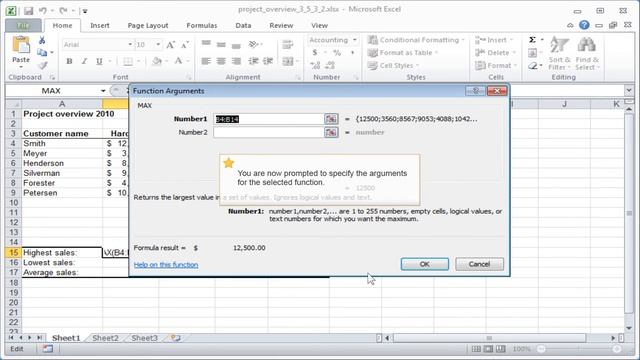
Task: Click the Decrease Font Size icon
Action: 184,44
